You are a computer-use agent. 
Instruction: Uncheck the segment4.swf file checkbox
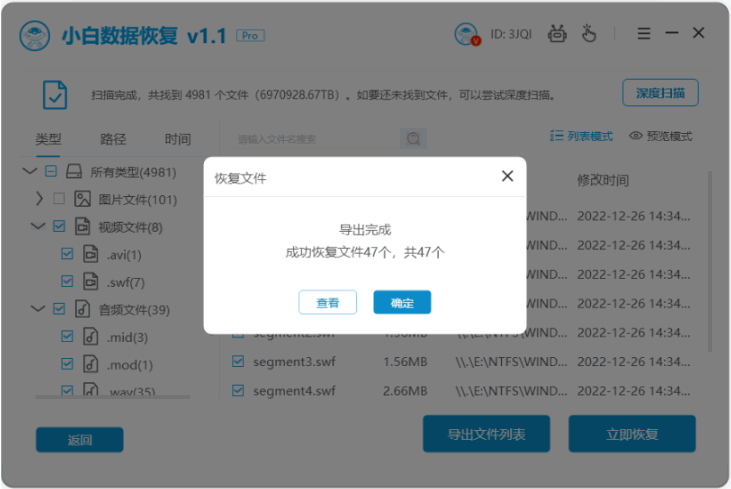coord(238,391)
